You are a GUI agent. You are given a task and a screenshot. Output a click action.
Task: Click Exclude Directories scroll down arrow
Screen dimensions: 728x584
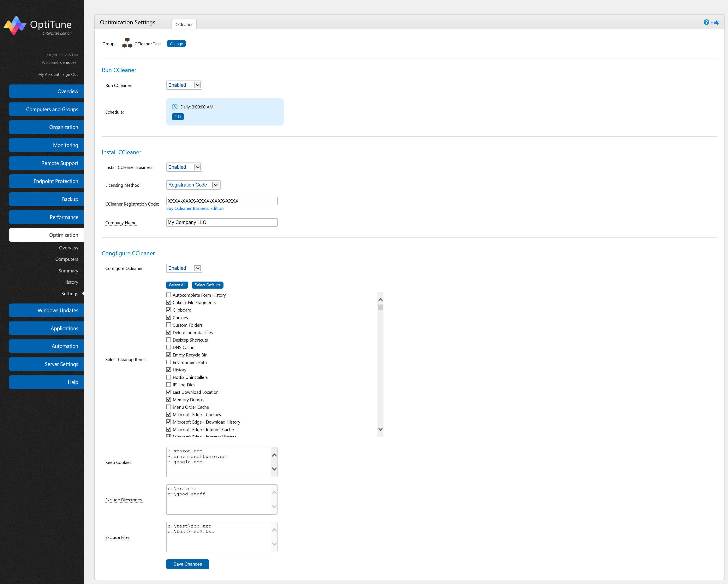click(274, 507)
